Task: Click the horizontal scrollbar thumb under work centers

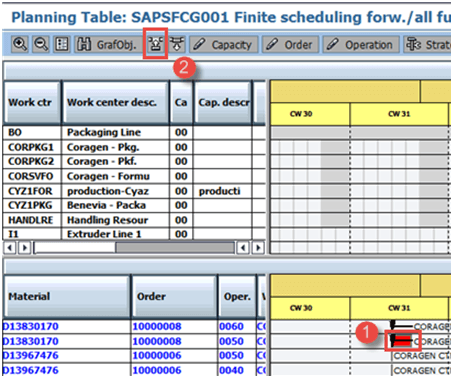Action: 175,248
